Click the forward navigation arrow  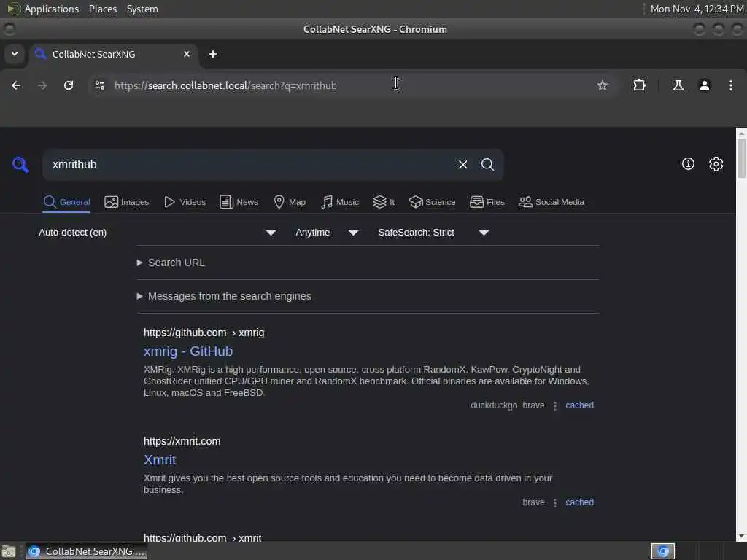click(x=42, y=85)
